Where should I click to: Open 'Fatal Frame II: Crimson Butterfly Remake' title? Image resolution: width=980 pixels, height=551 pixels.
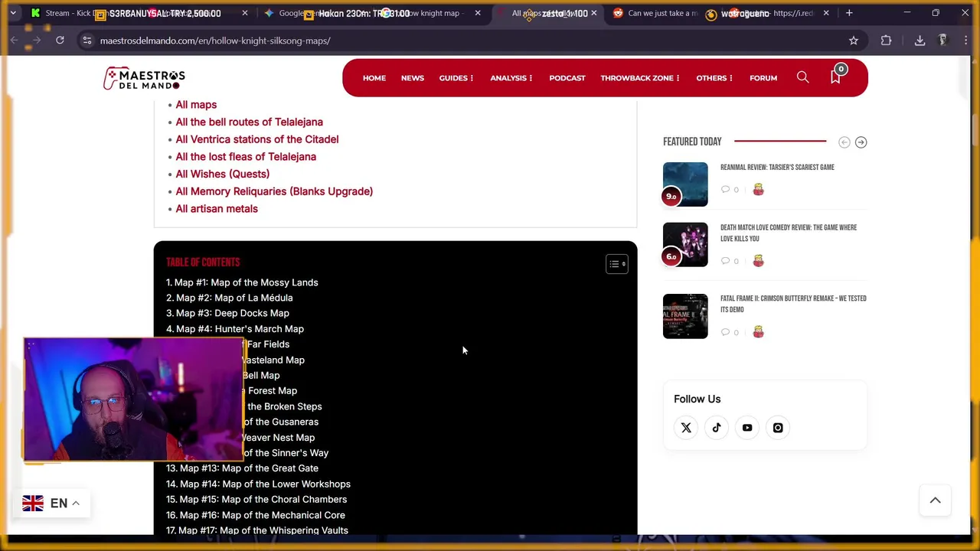(x=793, y=304)
